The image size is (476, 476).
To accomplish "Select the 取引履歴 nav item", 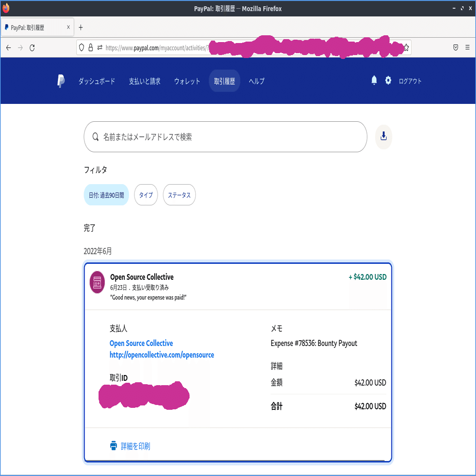I will (224, 81).
